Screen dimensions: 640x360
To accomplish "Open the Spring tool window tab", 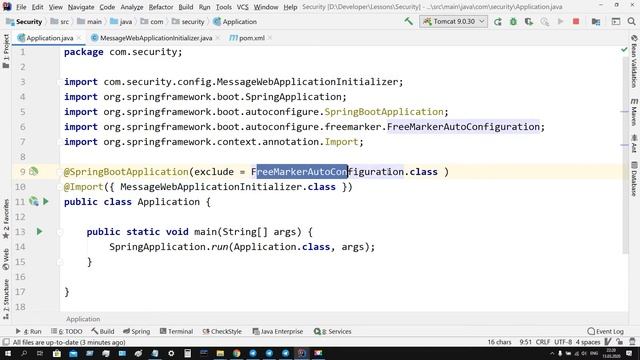I will [137, 331].
